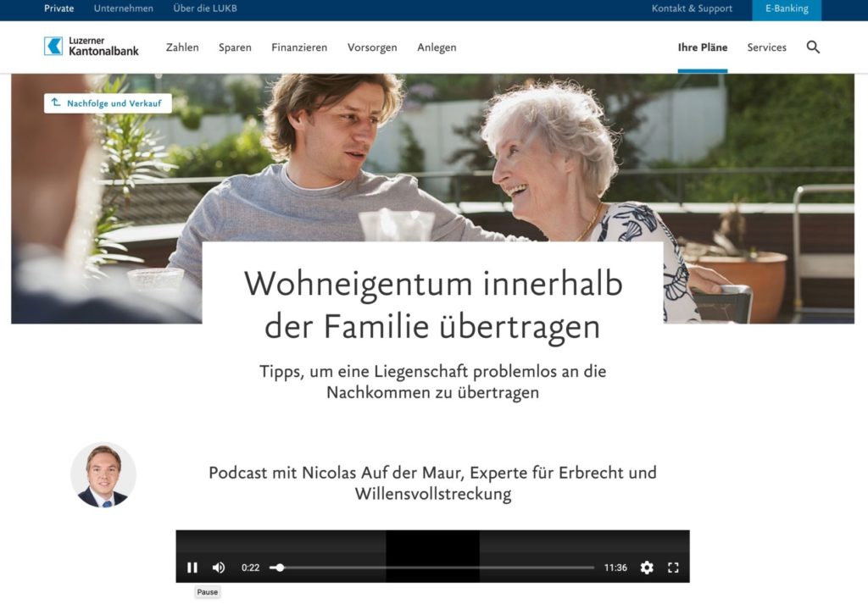Open the Services menu
Screen dimensions: 868x615
766,47
